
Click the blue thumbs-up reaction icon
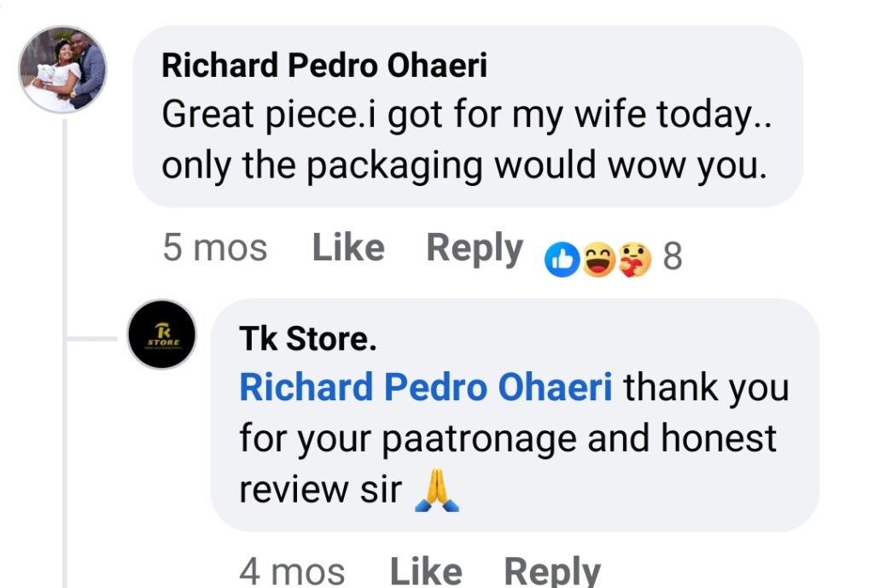click(562, 259)
